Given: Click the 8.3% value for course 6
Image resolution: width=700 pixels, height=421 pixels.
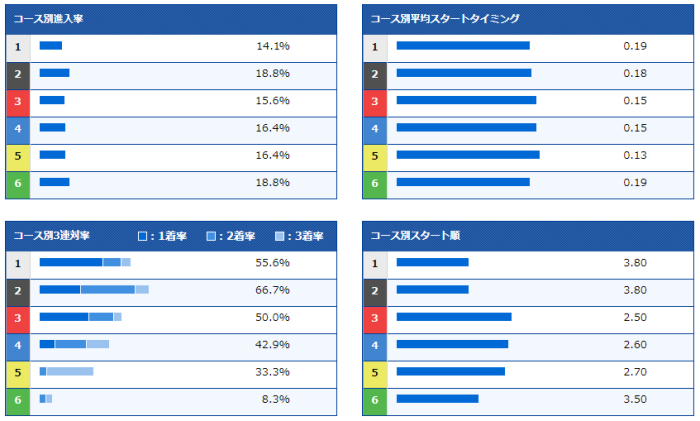Looking at the screenshot, I should pyautogui.click(x=278, y=398).
